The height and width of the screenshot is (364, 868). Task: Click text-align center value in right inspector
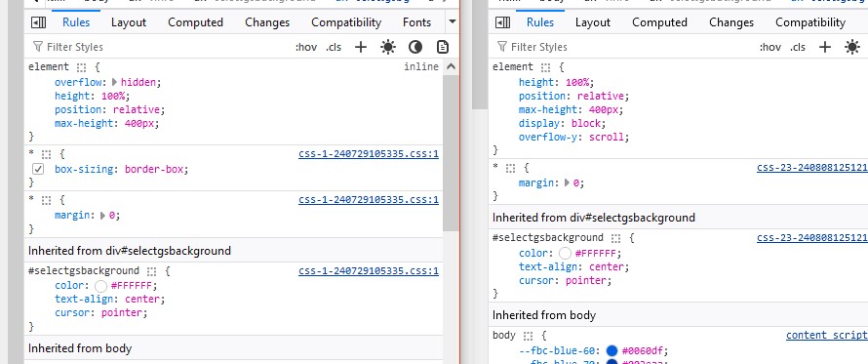tap(607, 267)
